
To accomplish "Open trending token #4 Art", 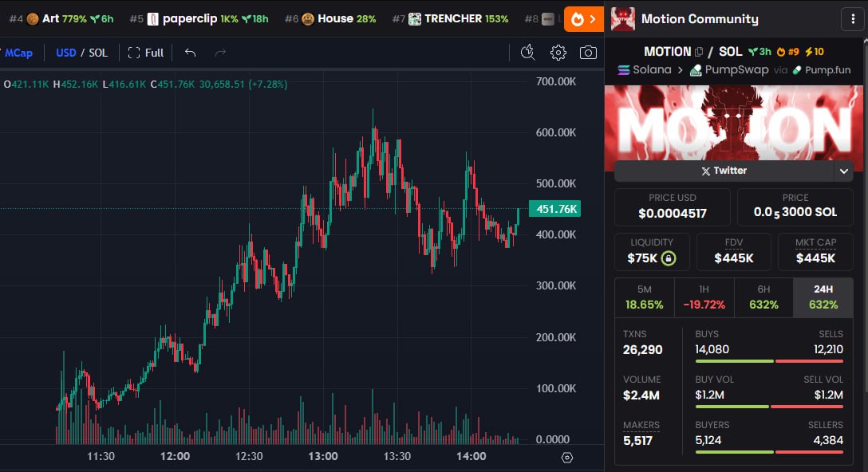I will 61,19.
